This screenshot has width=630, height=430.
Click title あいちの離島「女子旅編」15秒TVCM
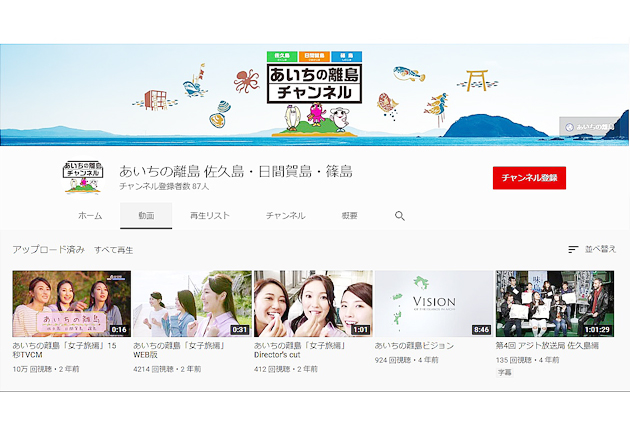click(64, 350)
